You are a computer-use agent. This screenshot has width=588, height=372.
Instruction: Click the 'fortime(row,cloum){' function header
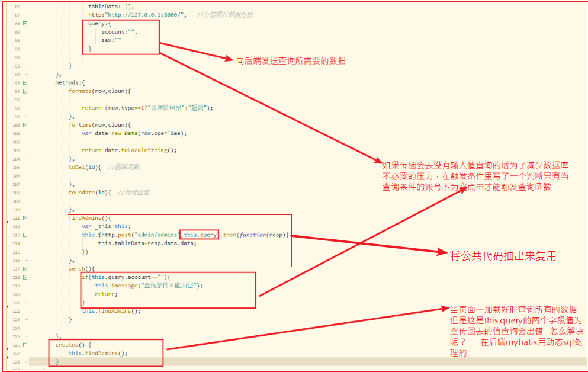(99, 125)
